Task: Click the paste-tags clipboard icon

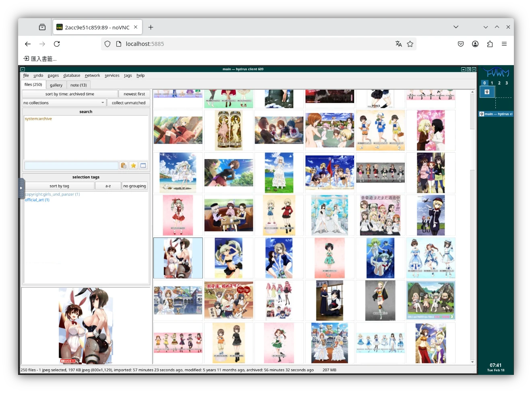Action: [x=124, y=165]
